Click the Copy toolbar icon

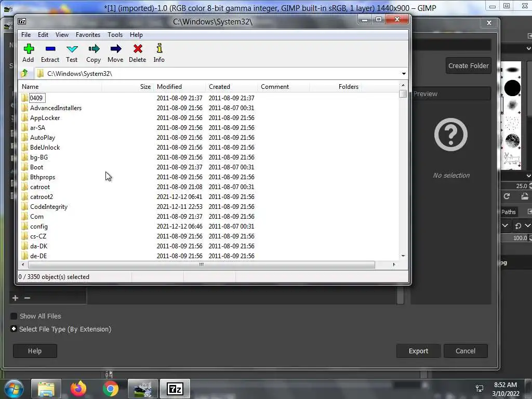[x=94, y=53]
